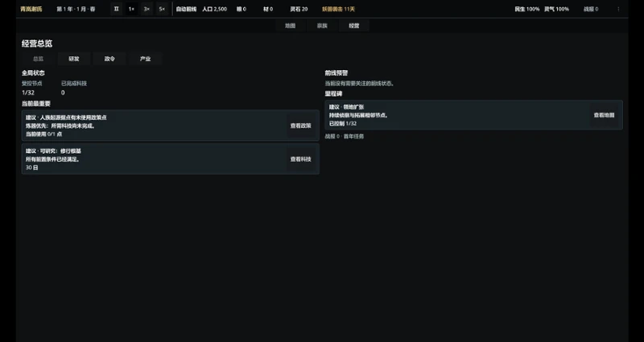This screenshot has width=644, height=342.
Task: Click the 灵气 100% indicator
Action: pos(557,9)
